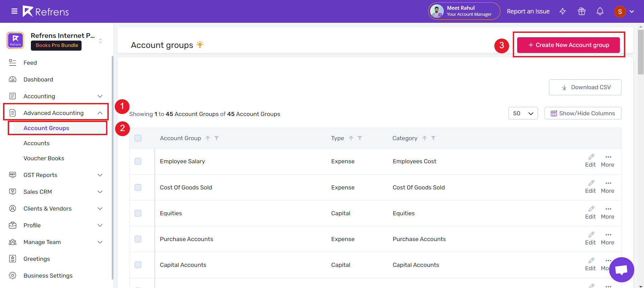The height and width of the screenshot is (288, 644).
Task: Filter the Category column
Action: click(433, 138)
